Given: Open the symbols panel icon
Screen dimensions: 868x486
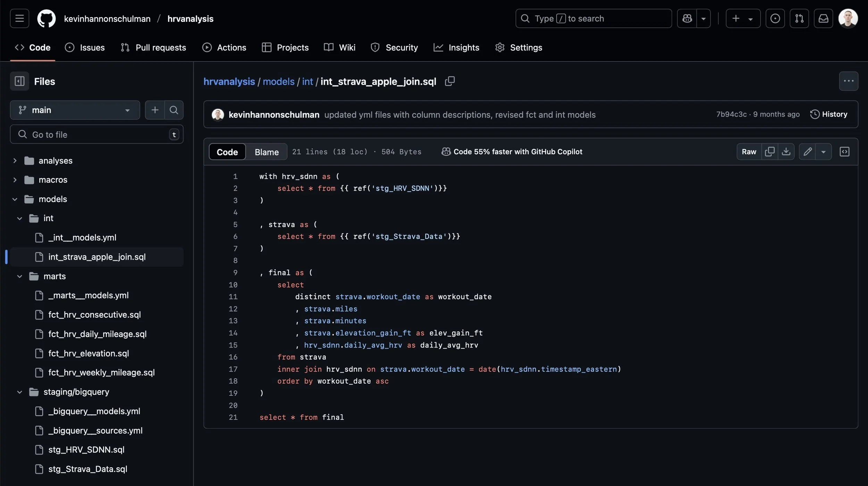Looking at the screenshot, I should 844,152.
